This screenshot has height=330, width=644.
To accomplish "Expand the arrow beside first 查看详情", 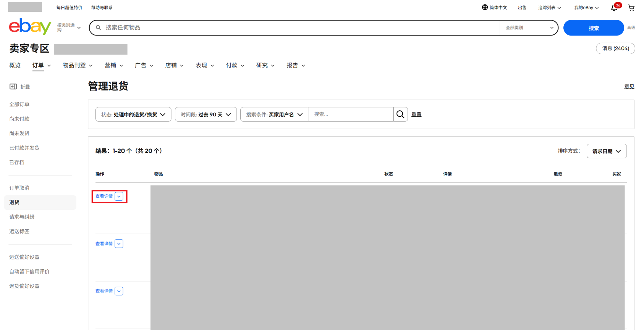I will 119,196.
